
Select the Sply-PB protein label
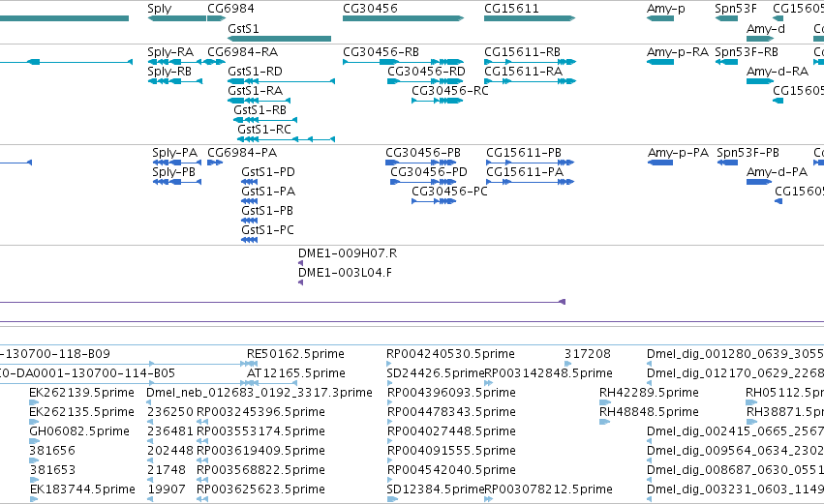tap(174, 172)
